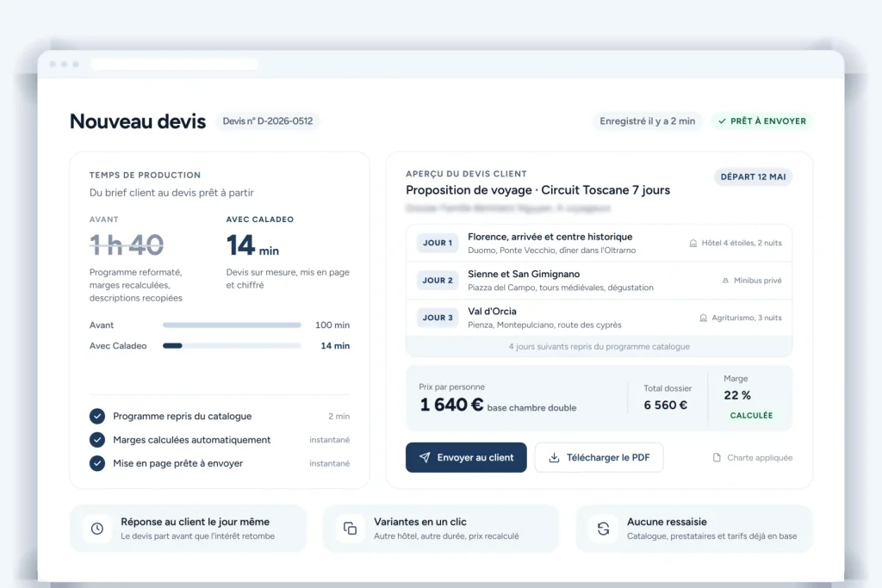Click the TEMPS DE PRODUCTION section label
This screenshot has width=882, height=588.
pyautogui.click(x=145, y=175)
